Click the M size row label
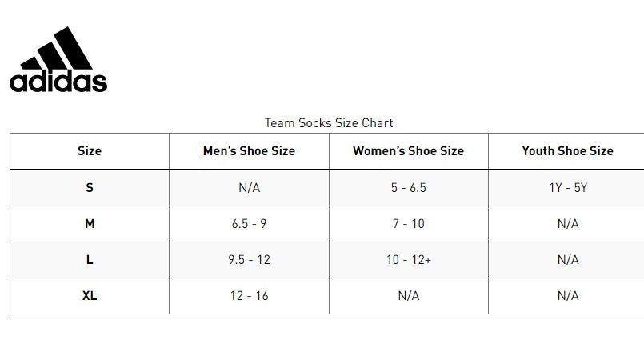Screen dimensions: 644x348 [90, 224]
